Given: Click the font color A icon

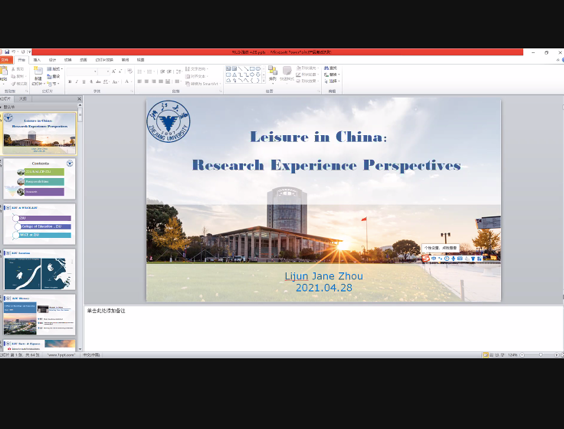Looking at the screenshot, I should click(127, 82).
